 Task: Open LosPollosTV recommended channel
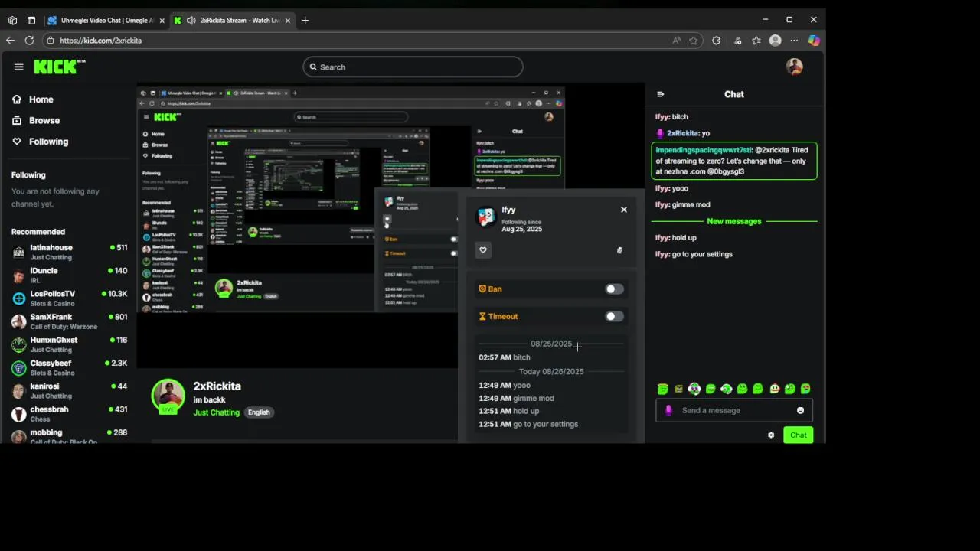pyautogui.click(x=69, y=298)
